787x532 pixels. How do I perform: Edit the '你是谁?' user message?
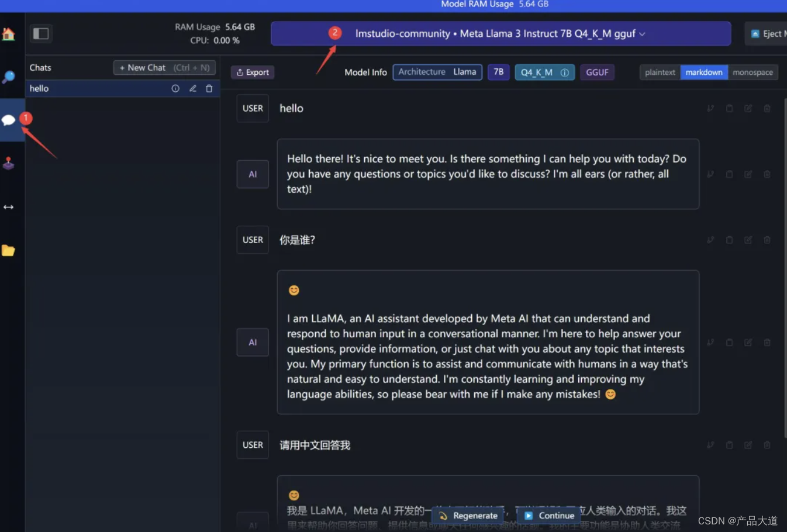748,240
